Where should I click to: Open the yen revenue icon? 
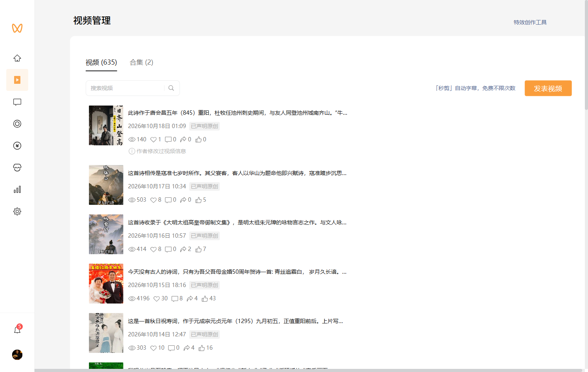17,146
